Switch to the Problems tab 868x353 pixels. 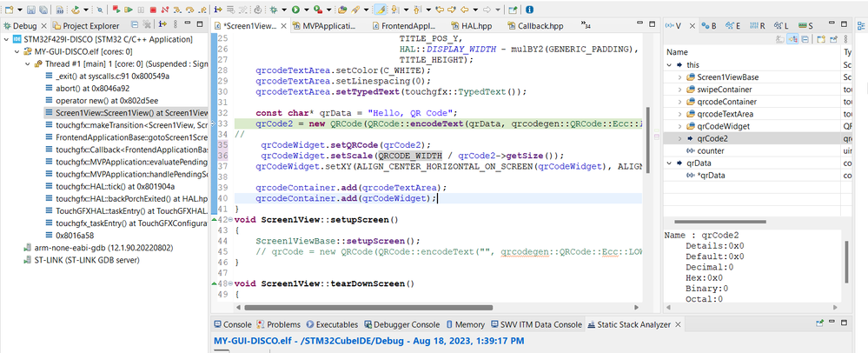pos(279,324)
